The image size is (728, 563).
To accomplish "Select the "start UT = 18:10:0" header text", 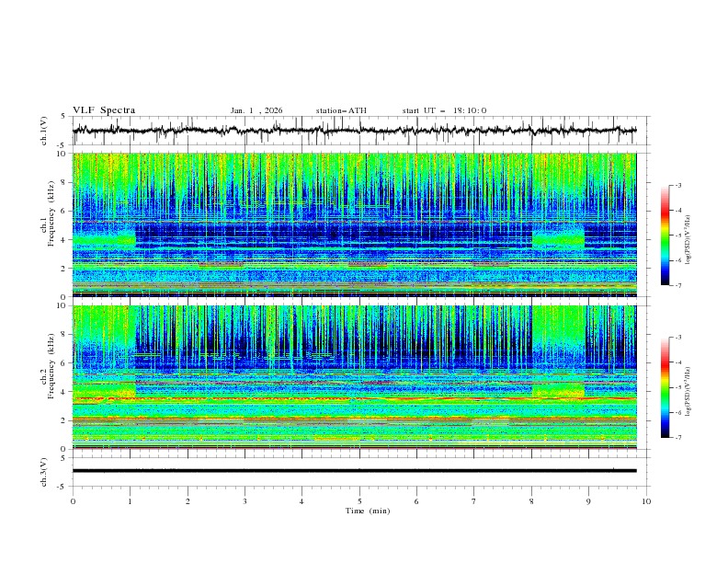I will [x=444, y=110].
